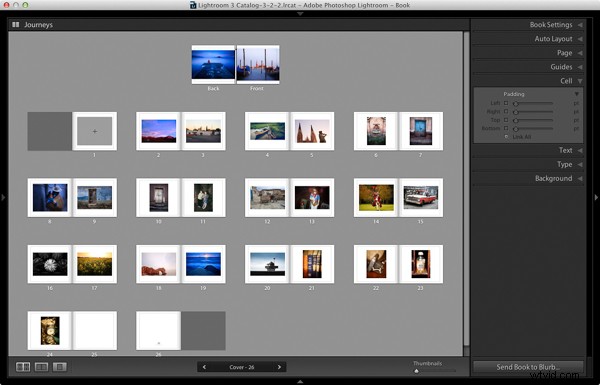Toggle the Left padding link checkbox

coord(506,103)
